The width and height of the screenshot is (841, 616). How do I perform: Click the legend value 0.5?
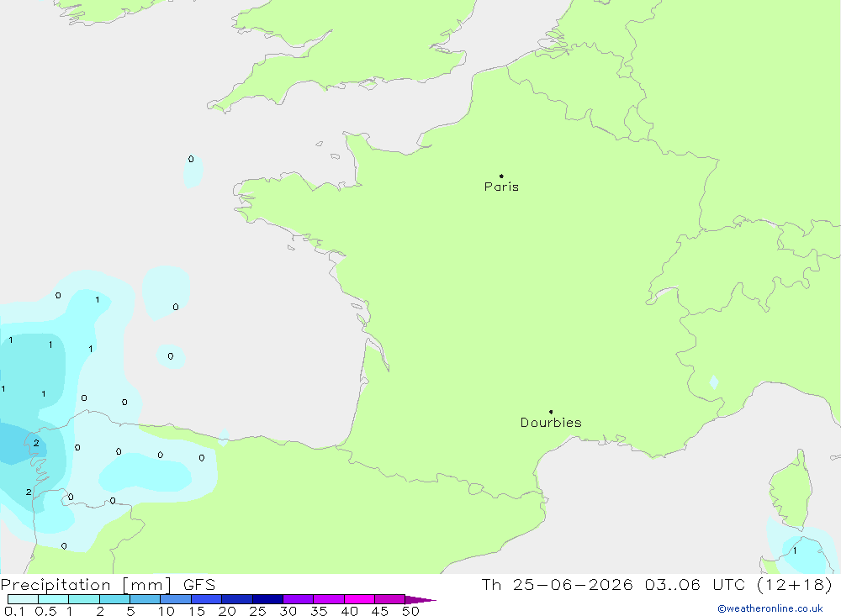point(45,611)
